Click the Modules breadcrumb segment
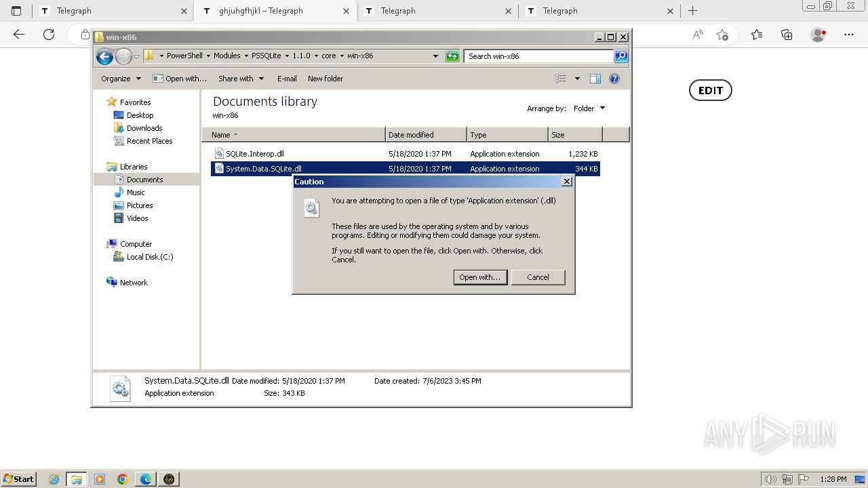This screenshot has width=868, height=488. 227,56
